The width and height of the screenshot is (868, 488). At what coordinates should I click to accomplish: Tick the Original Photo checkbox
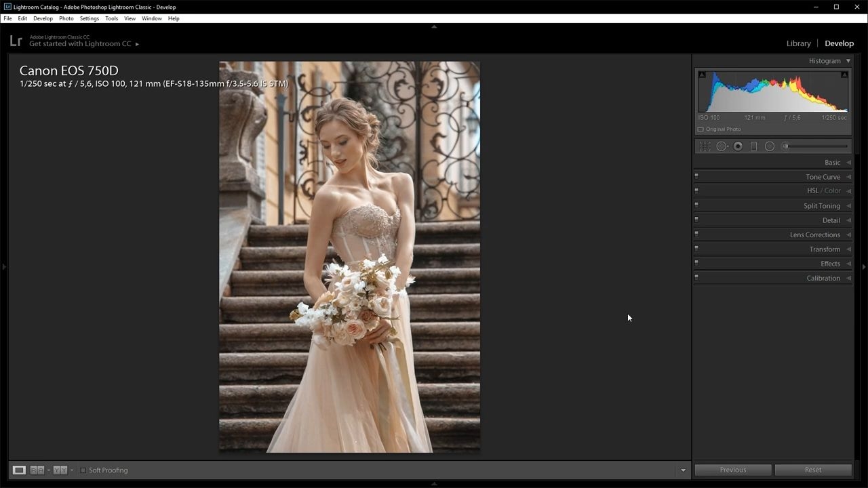tap(701, 129)
